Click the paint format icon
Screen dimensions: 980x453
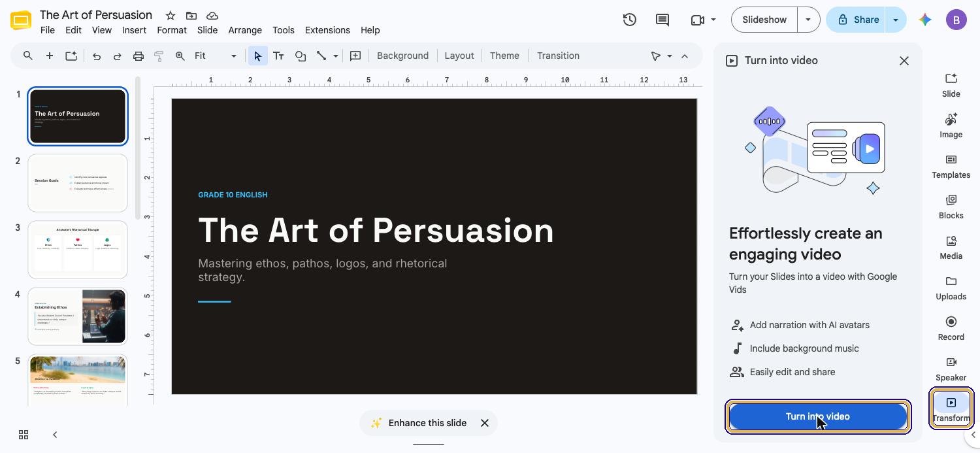point(159,56)
